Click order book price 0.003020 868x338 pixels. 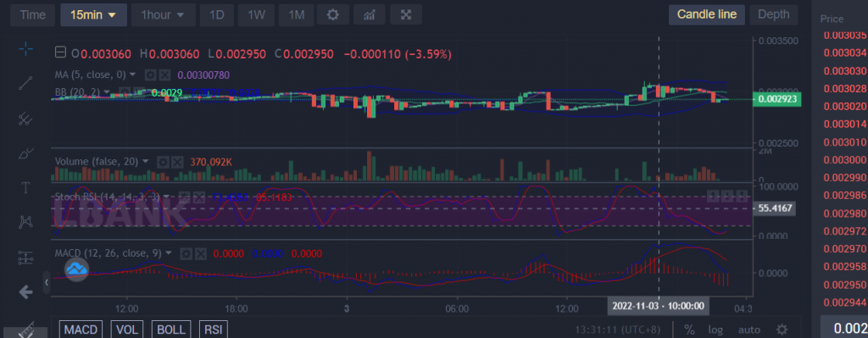[845, 106]
